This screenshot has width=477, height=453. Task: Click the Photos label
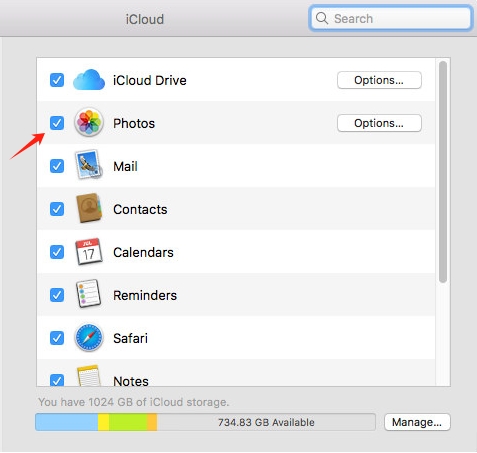134,124
